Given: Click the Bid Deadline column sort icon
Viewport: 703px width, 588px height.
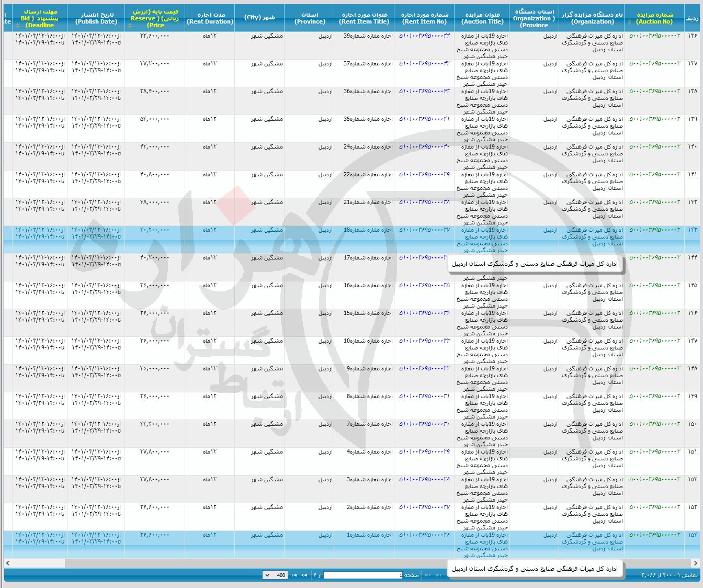Looking at the screenshot, I should pyautogui.click(x=17, y=25).
